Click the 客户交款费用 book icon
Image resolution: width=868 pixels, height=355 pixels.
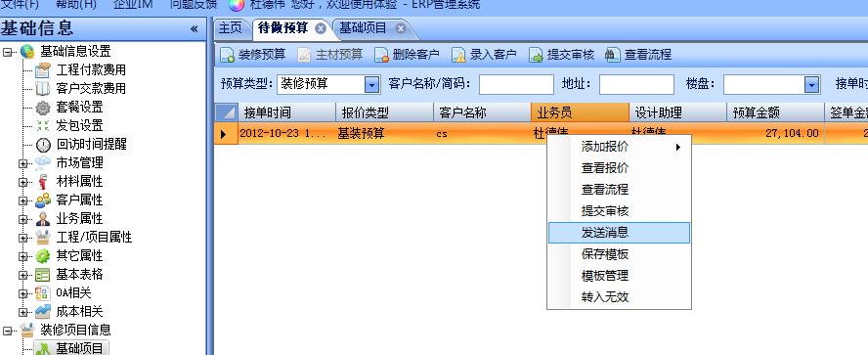coord(43,89)
